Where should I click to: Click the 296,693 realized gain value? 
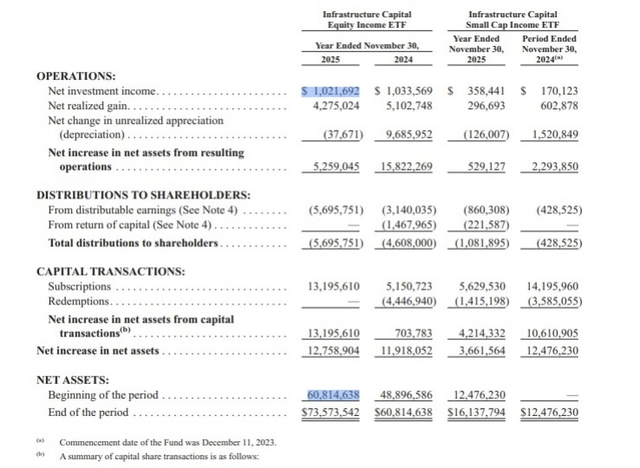pos(486,106)
